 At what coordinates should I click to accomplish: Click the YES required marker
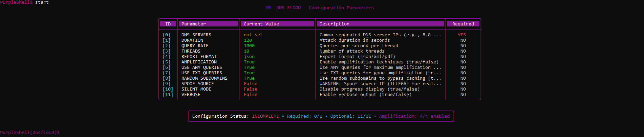[x=462, y=35]
